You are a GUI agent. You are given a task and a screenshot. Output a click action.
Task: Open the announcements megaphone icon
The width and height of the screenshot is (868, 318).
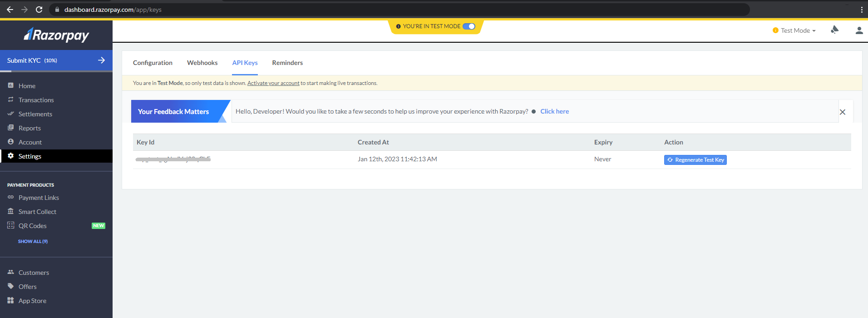(x=834, y=30)
